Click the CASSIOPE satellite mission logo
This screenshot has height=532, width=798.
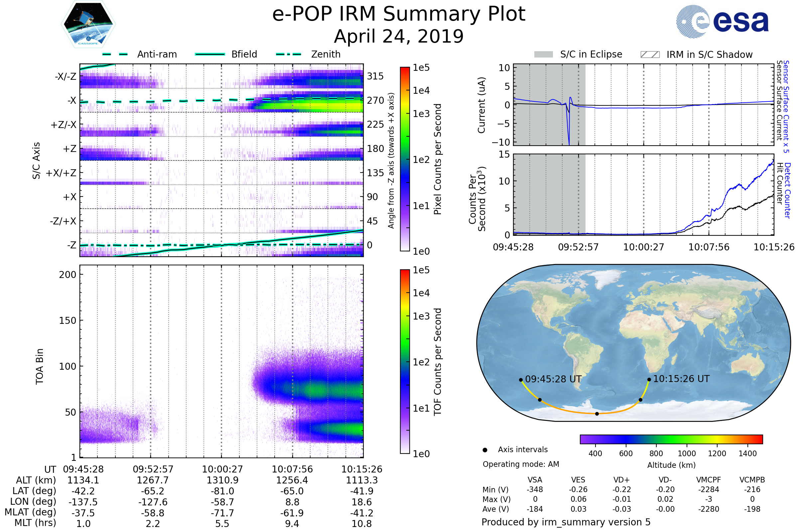pyautogui.click(x=88, y=24)
